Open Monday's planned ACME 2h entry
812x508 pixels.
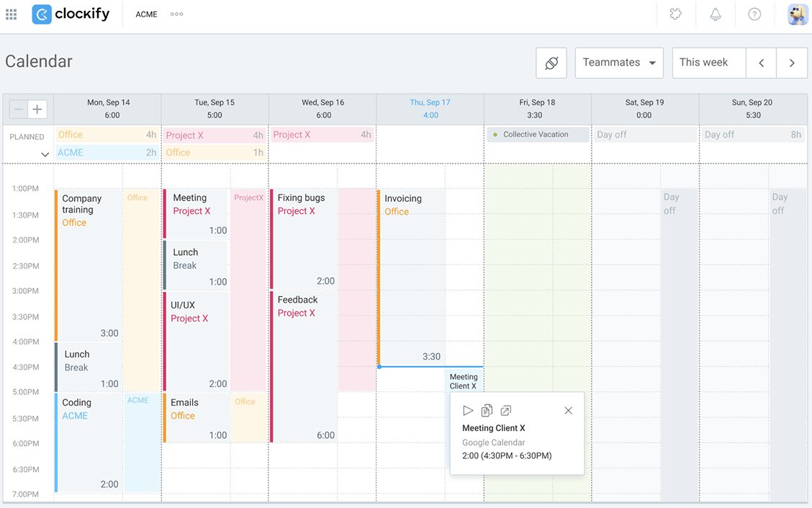click(107, 153)
